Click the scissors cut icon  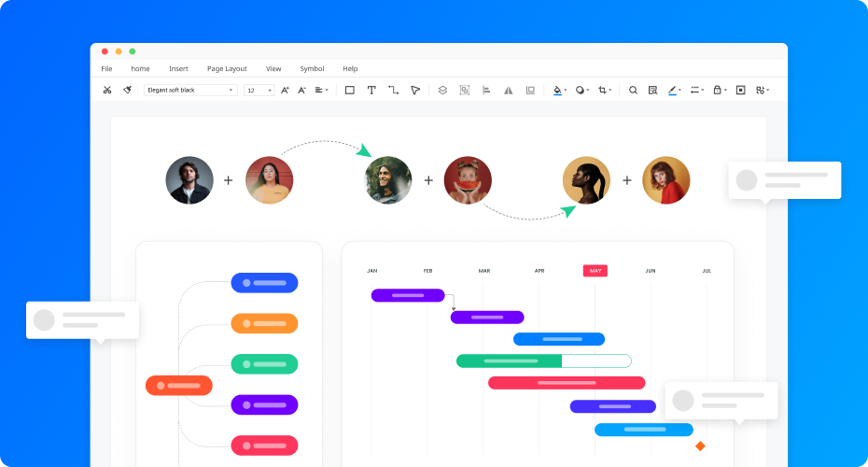point(107,90)
